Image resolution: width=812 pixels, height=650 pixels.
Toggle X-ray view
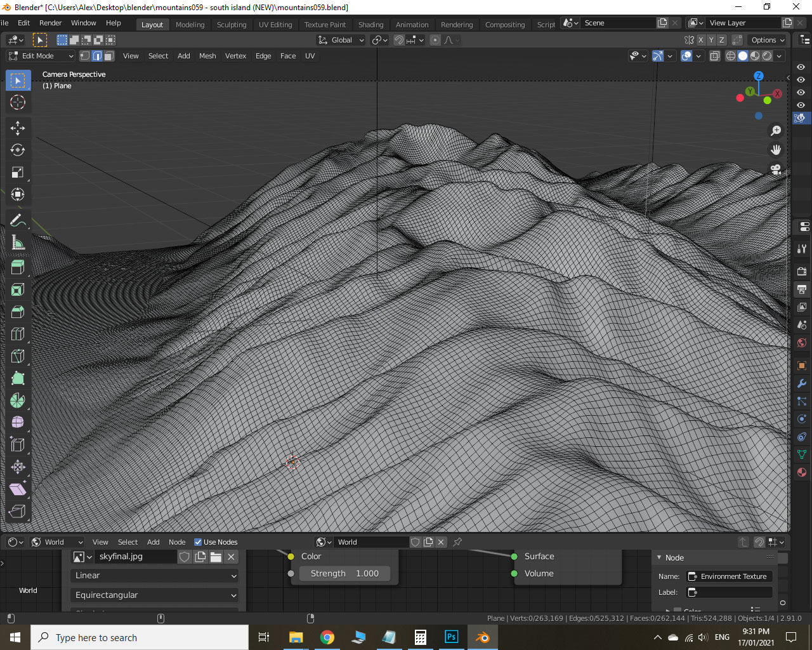point(714,56)
